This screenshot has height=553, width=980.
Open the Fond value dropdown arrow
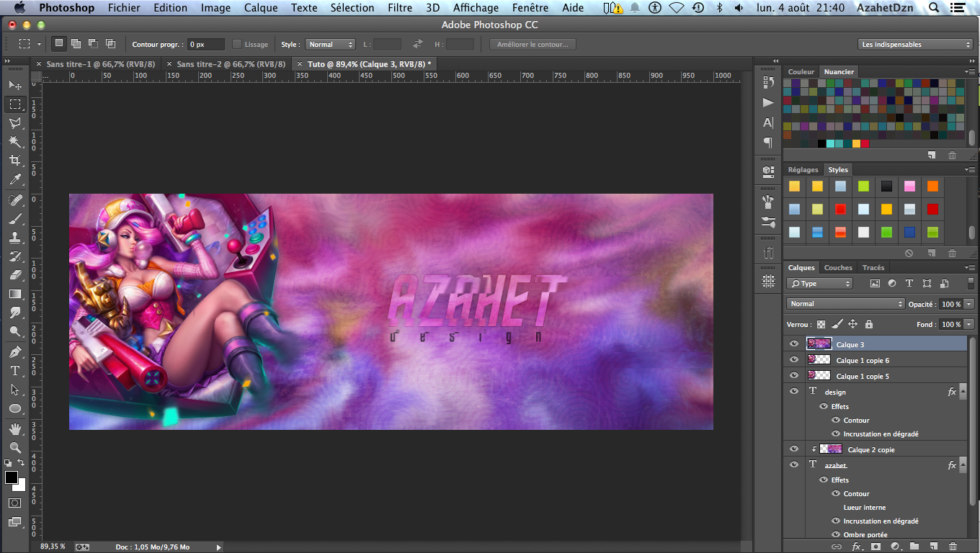tap(969, 324)
